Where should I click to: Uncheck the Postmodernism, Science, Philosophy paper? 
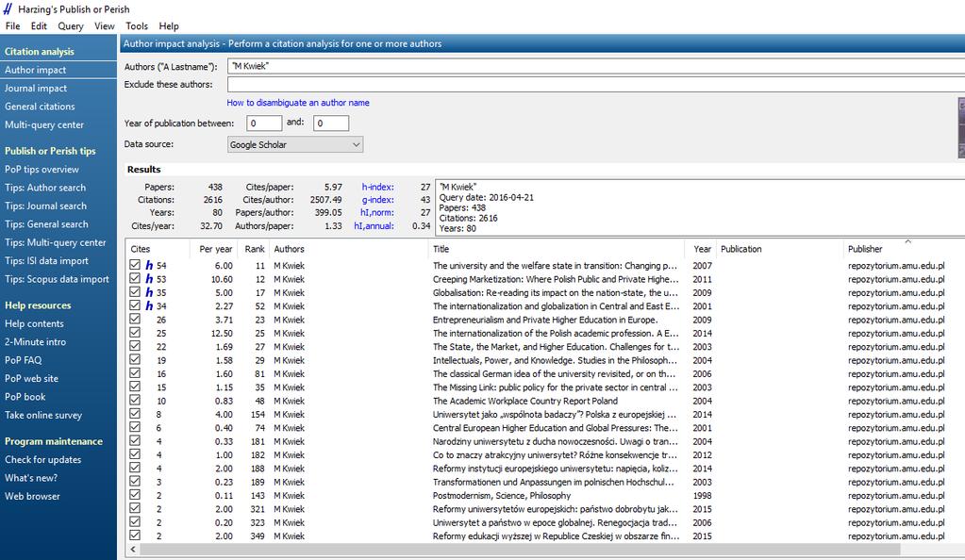click(x=135, y=495)
